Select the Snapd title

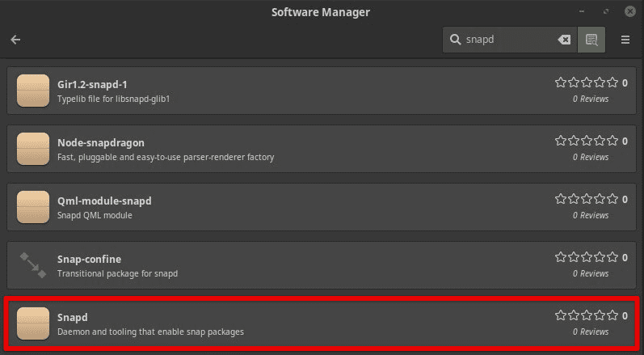(x=72, y=318)
